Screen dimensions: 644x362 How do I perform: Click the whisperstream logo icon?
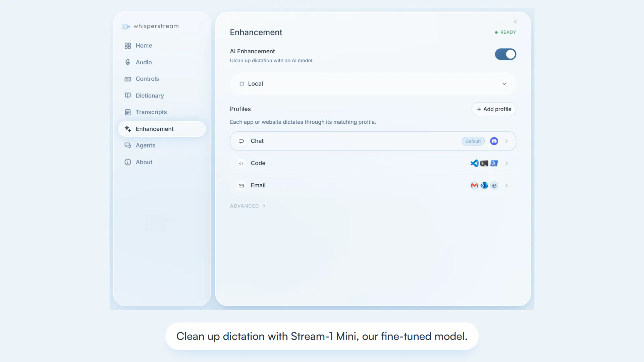(x=125, y=26)
